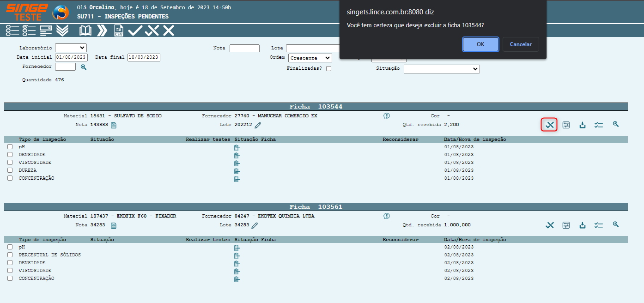Select the PERCENTUAL DE SÓLIDOS checkbox
Screen dimensions: 644x303
(10, 255)
